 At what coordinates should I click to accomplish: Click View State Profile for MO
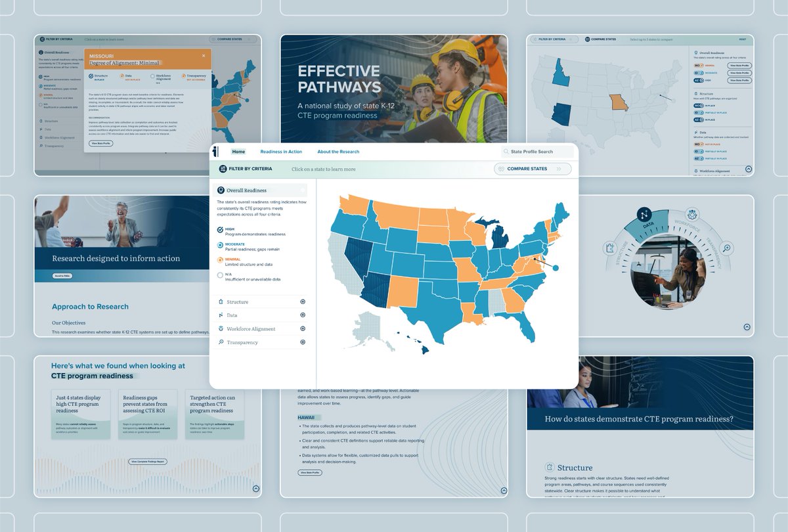tap(739, 66)
